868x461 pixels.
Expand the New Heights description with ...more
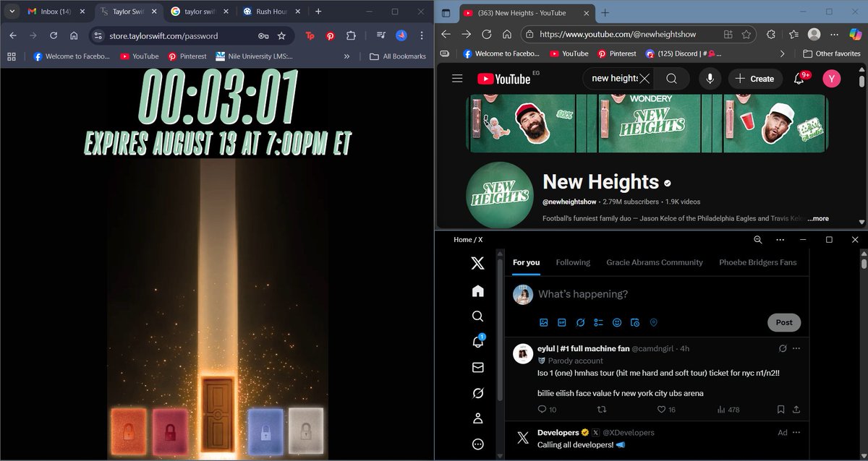818,218
